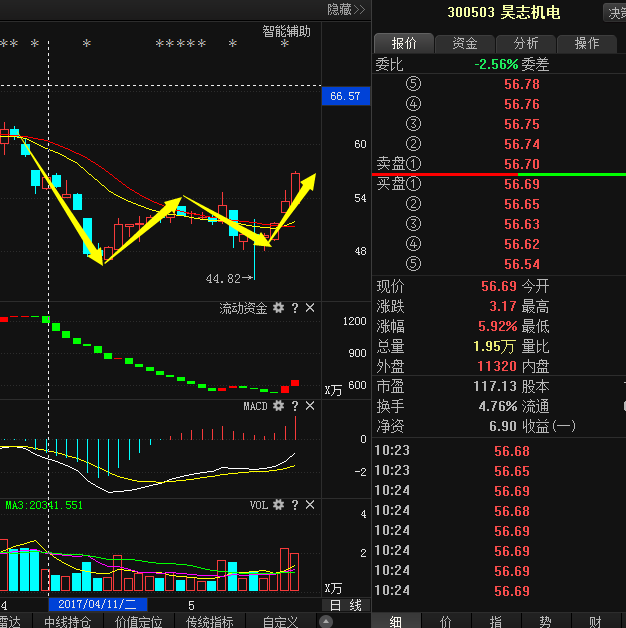Click the 换手 value 4.76%

coord(498,406)
